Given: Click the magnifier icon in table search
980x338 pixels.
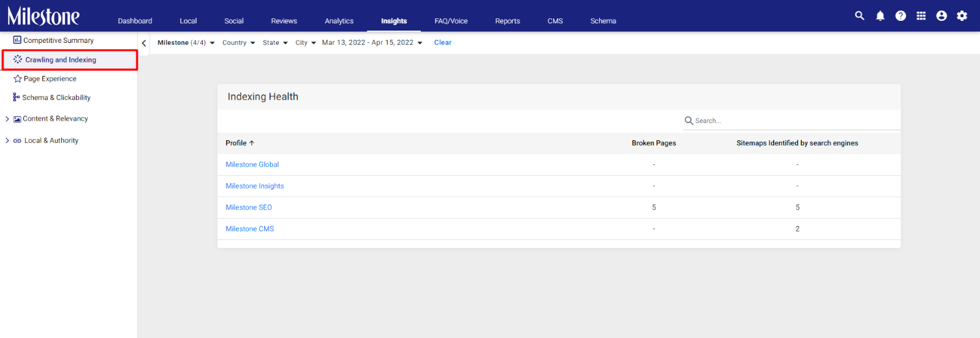Looking at the screenshot, I should tap(689, 121).
